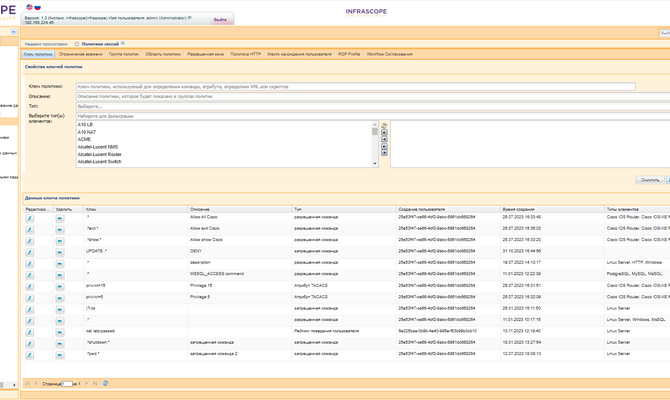Delete the 'Allow exit Cisco' policy row
Screen dimensions: 670x400
click(x=60, y=228)
